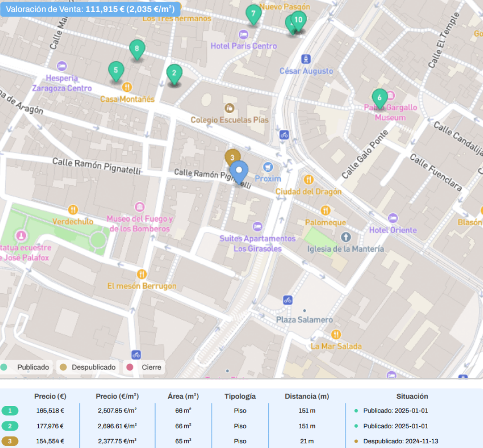This screenshot has width=483, height=448.
Task: Click green marker 6 near Pablo Gargallo Museum
Action: (380, 98)
